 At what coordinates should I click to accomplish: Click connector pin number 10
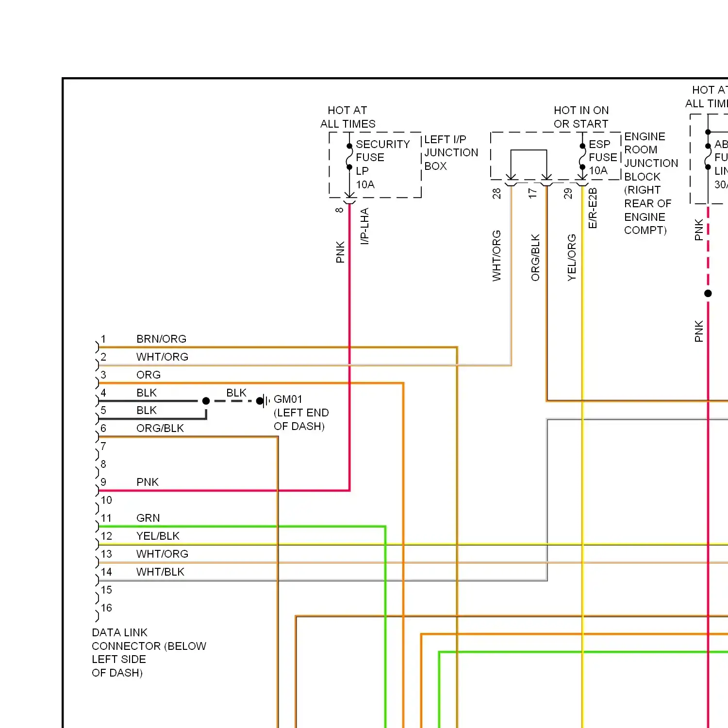[106, 500]
